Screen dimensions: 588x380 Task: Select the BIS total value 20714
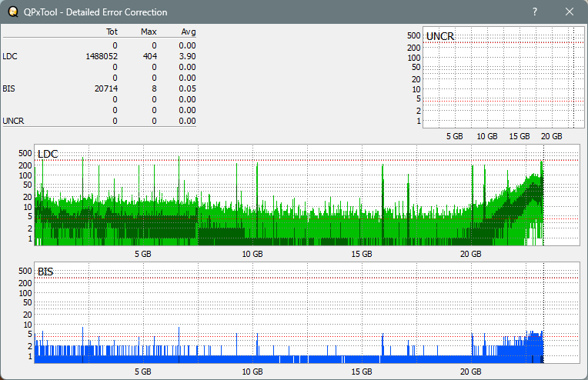point(105,88)
